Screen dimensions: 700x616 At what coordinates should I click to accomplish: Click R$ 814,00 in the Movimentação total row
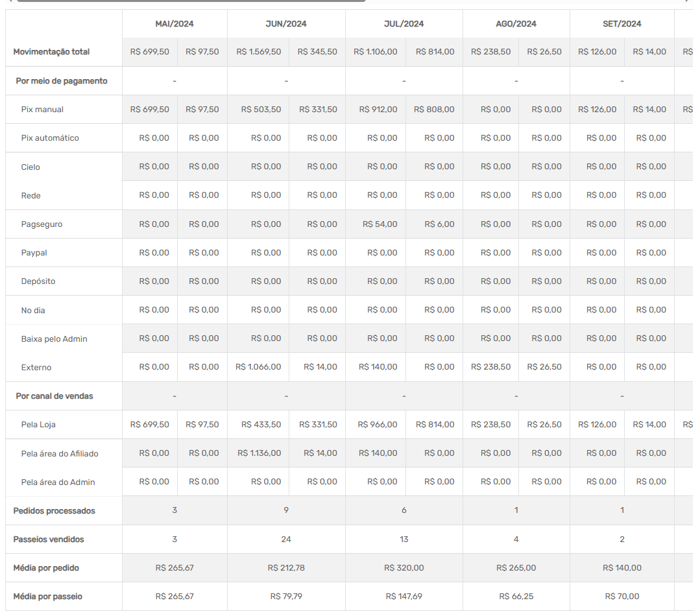[435, 52]
